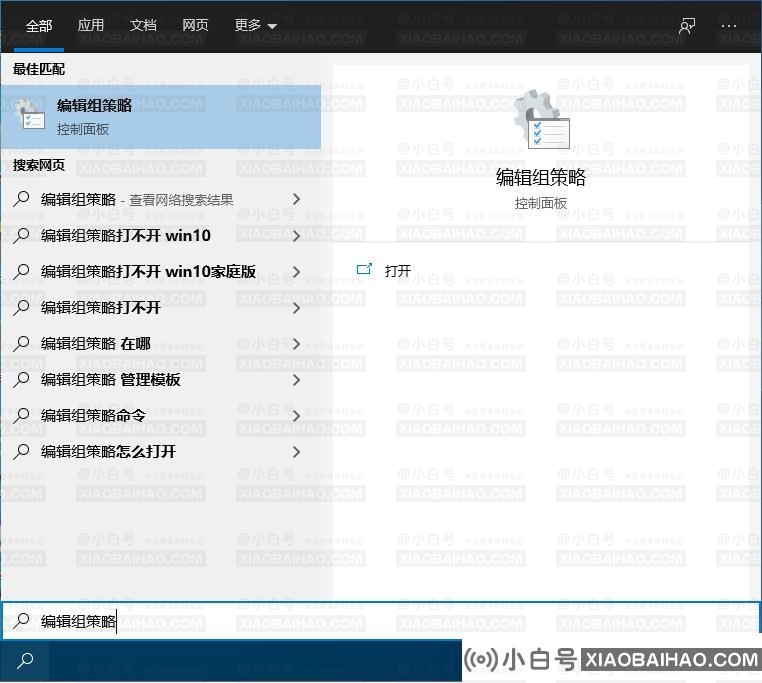Viewport: 762px width, 683px height.
Task: Click the taskbar search button
Action: [25, 661]
